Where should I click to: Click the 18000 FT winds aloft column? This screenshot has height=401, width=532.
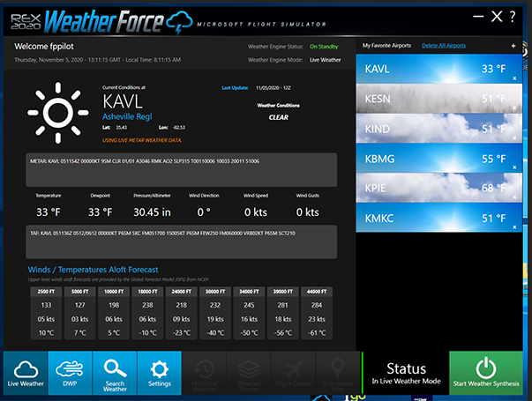[x=147, y=313]
